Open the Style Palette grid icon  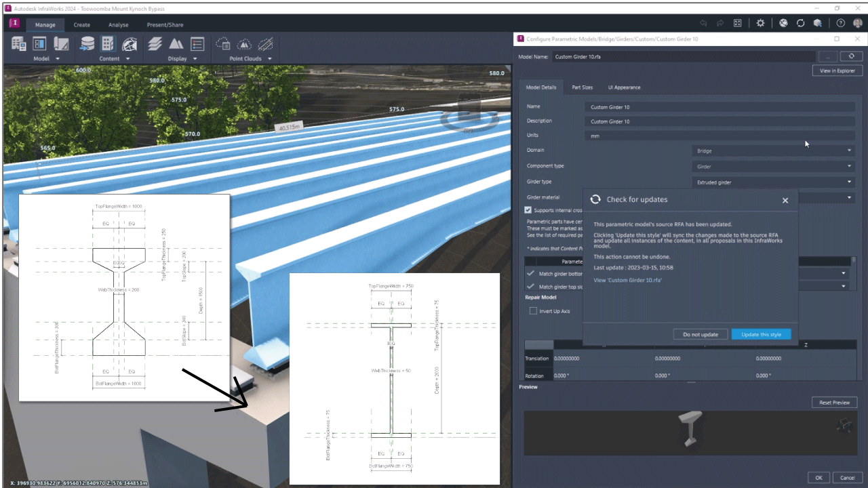[108, 44]
